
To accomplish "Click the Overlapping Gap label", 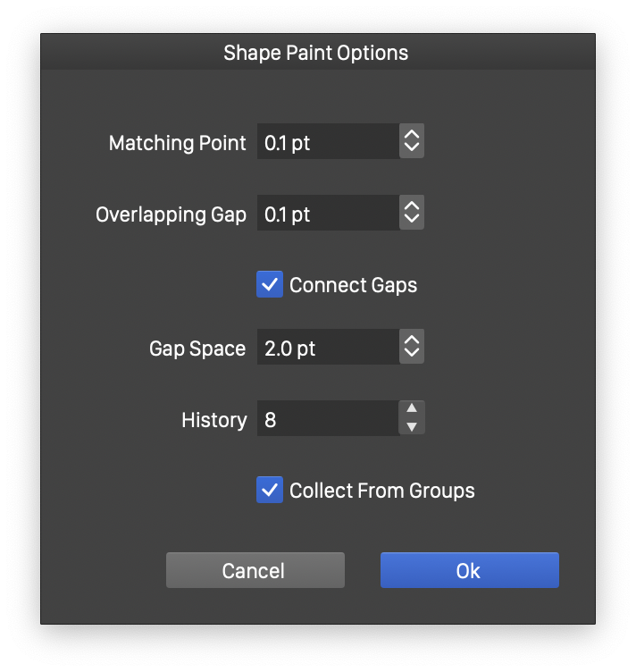I will coord(171,214).
